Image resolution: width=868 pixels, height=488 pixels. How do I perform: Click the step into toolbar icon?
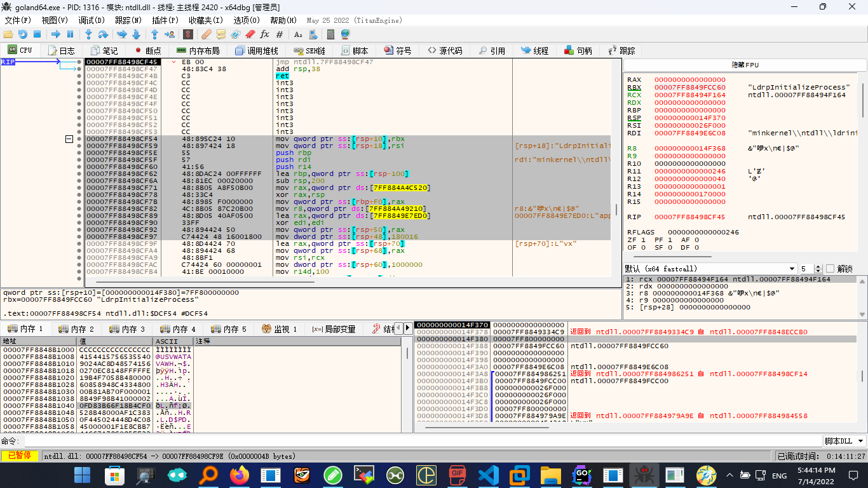coord(88,34)
